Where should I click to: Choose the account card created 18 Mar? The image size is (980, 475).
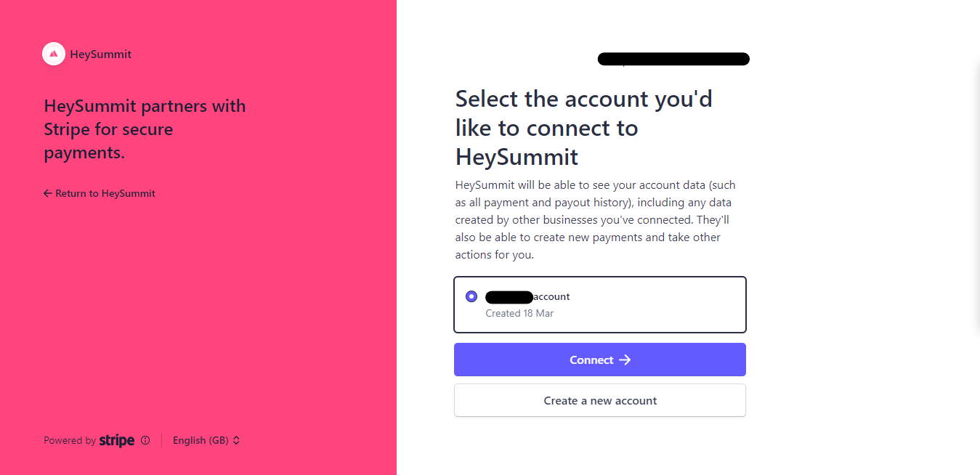600,304
